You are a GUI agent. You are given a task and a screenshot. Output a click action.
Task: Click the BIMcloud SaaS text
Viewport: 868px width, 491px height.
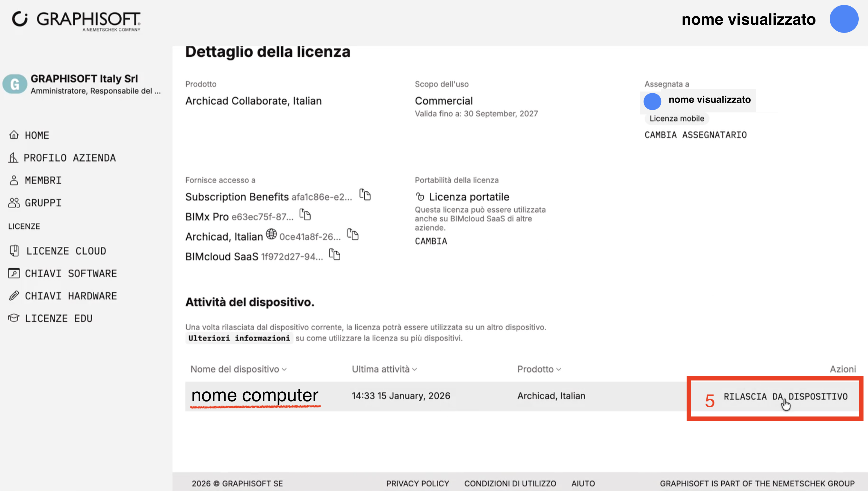[x=222, y=256]
